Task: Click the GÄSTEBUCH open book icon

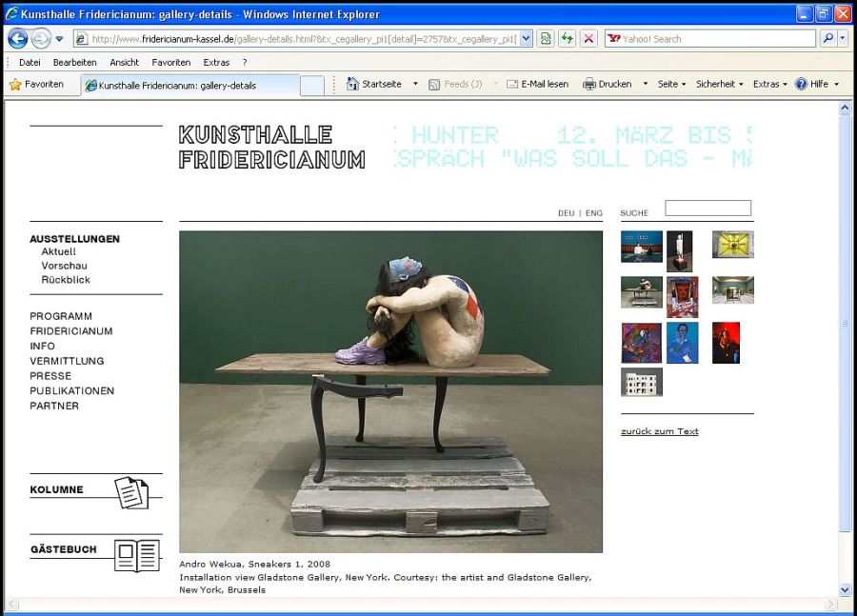Action: coord(137,555)
